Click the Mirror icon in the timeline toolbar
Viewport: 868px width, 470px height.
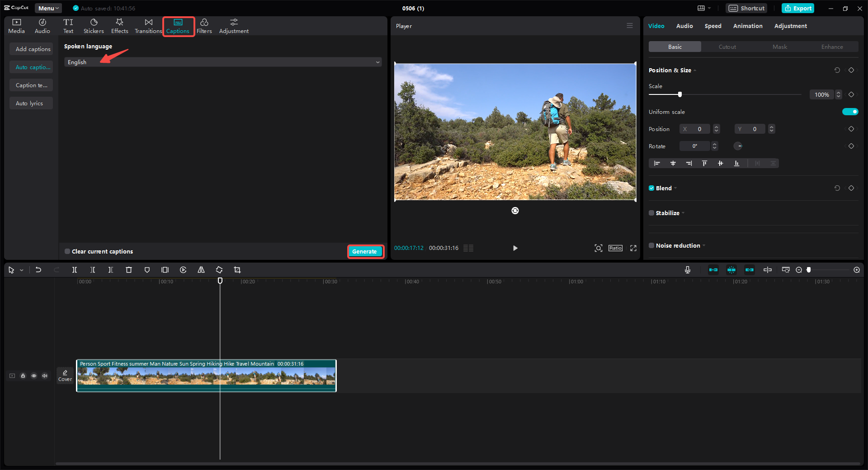(201, 270)
